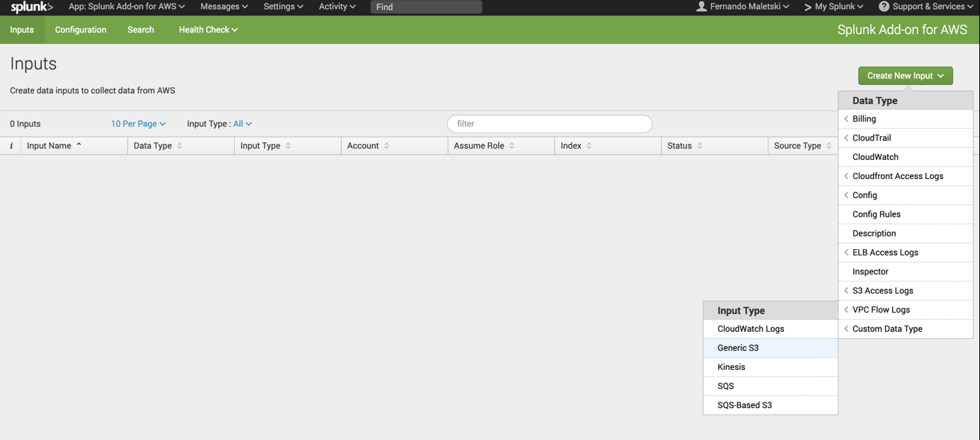Click the Splunk Add-on for AWS title
The height and width of the screenshot is (440, 980).
(x=902, y=30)
